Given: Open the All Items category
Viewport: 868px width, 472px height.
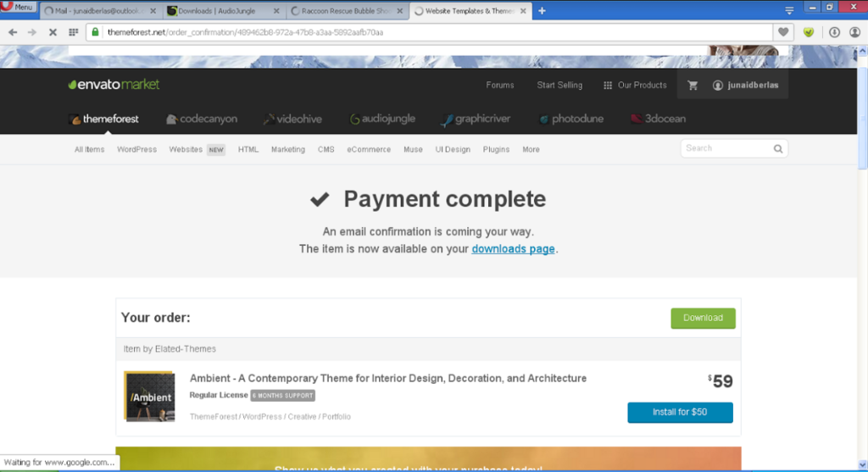Looking at the screenshot, I should 89,149.
